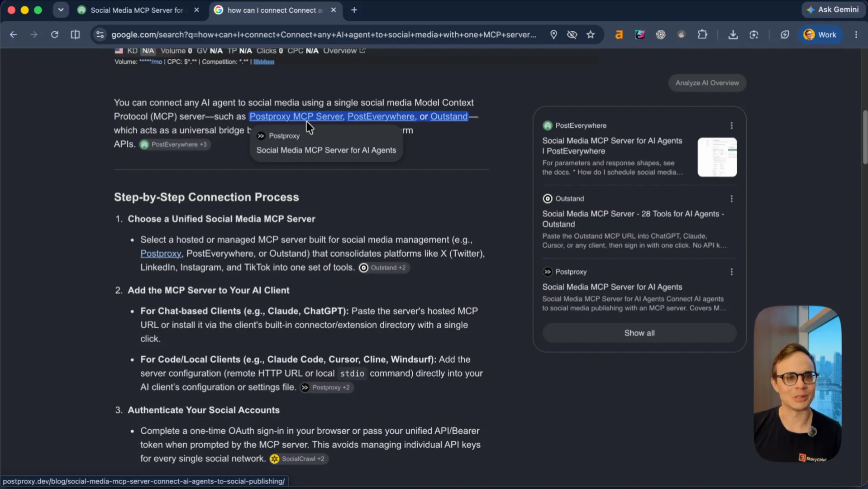The height and width of the screenshot is (489, 868).
Task: Click the address bar URL field
Action: 324,35
